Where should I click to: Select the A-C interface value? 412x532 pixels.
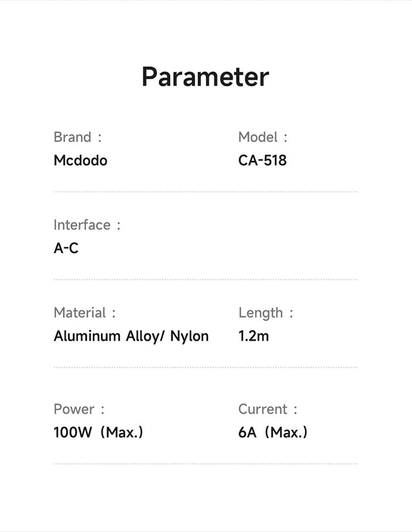pos(66,248)
